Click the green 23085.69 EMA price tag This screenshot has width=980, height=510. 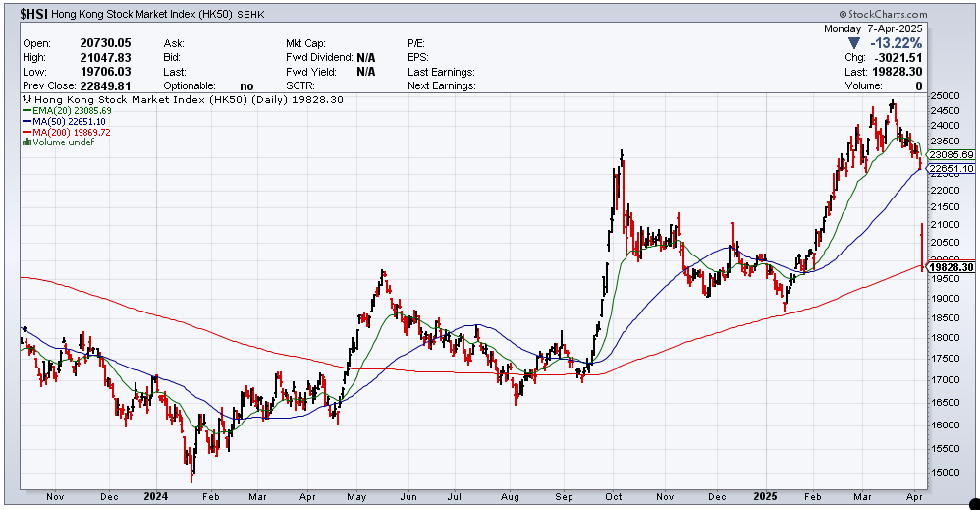pyautogui.click(x=950, y=155)
